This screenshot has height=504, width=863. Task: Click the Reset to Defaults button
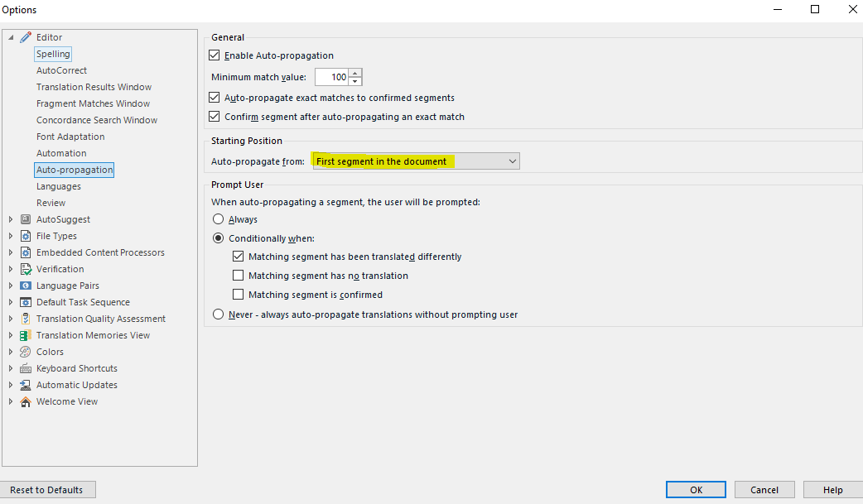coord(47,490)
